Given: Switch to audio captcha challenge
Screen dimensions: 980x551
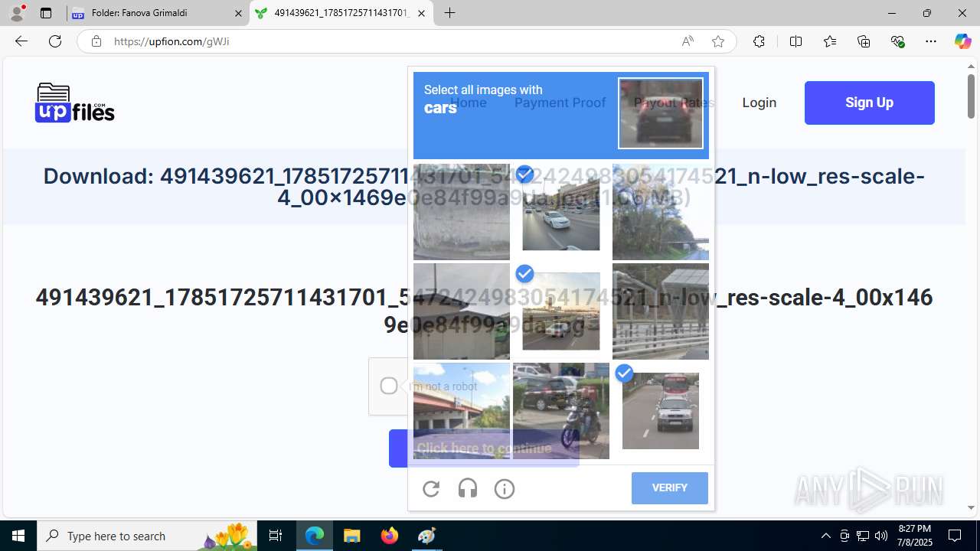Looking at the screenshot, I should coord(468,488).
